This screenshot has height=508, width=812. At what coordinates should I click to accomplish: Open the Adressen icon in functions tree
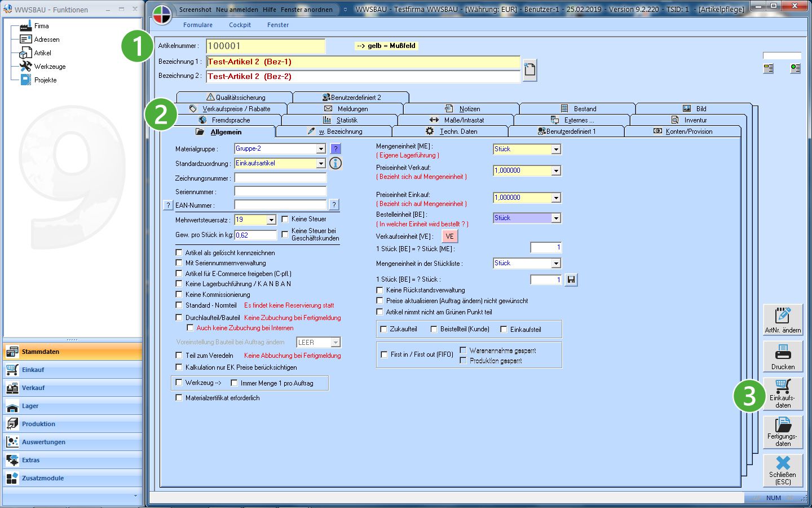(25, 40)
